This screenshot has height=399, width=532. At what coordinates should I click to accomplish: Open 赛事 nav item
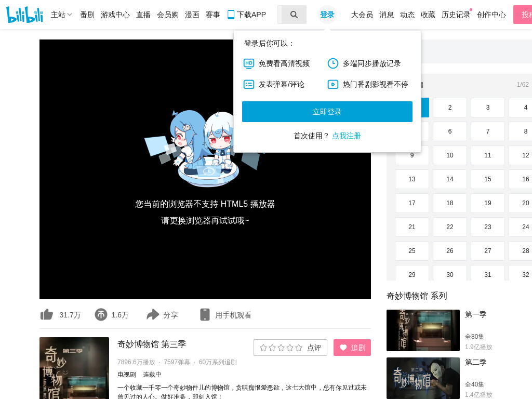tap(212, 15)
